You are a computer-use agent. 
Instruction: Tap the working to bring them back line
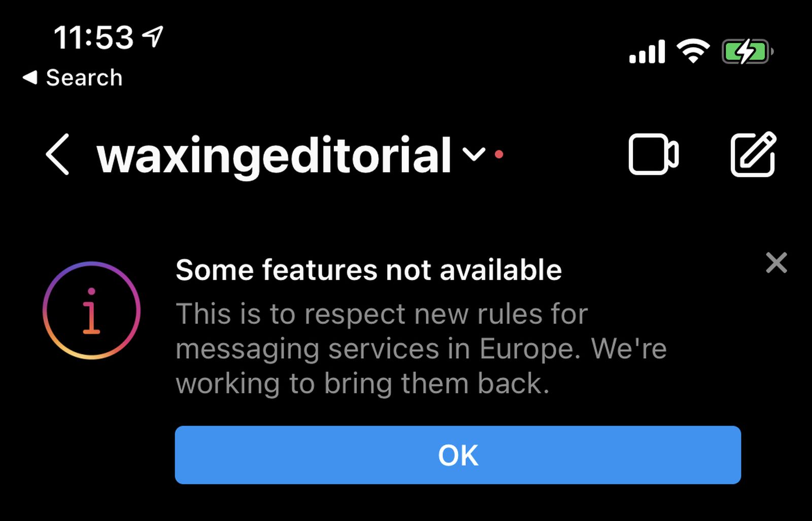363,383
